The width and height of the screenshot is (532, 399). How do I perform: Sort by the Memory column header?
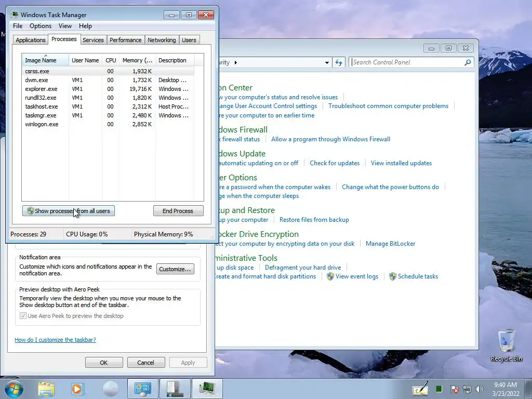(x=137, y=60)
